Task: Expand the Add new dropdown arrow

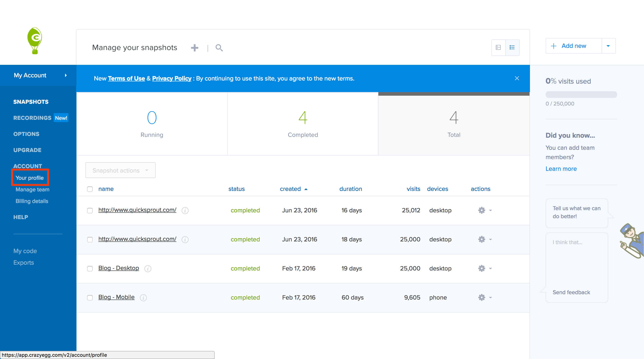Action: coord(608,46)
